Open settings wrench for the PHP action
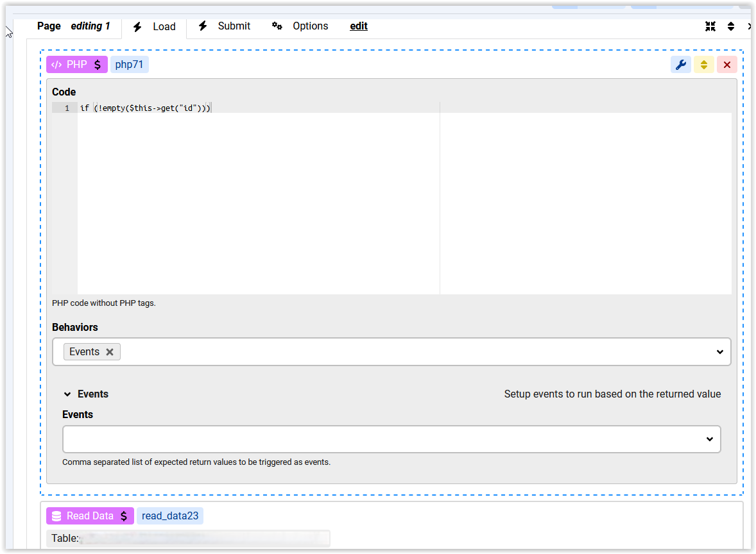756x554 pixels. (x=680, y=65)
